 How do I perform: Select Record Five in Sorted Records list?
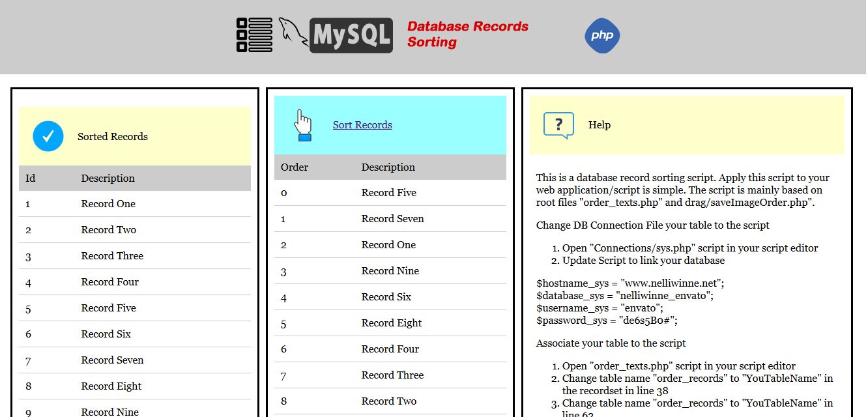click(109, 308)
